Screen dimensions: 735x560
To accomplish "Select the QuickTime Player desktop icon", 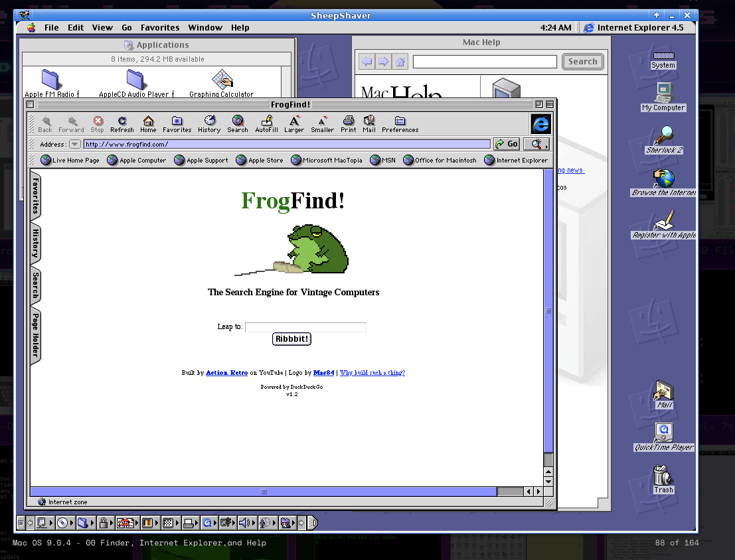I will point(664,437).
